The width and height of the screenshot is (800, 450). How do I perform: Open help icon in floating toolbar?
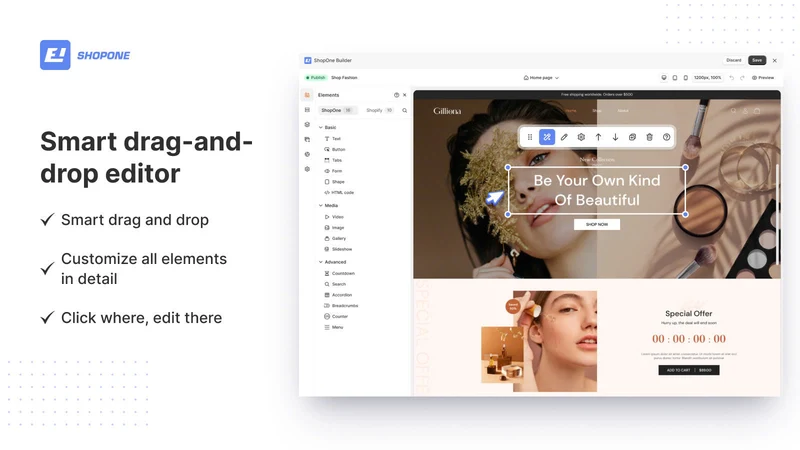666,137
